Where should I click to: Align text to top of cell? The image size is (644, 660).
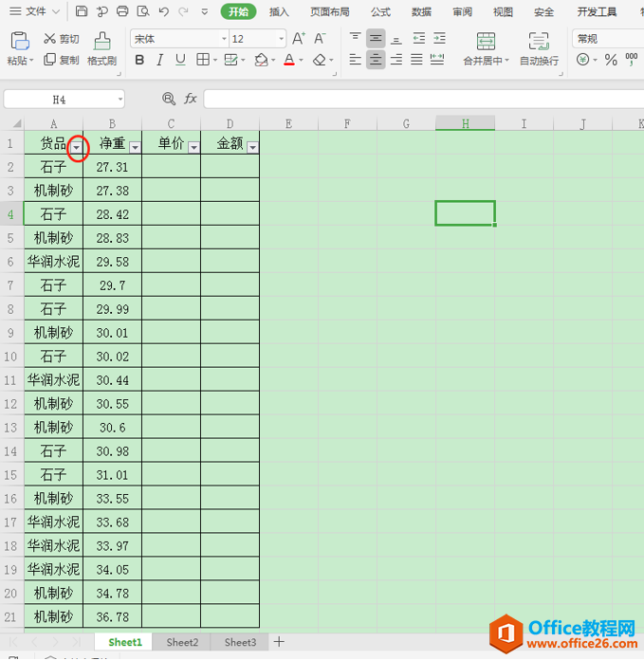(x=356, y=38)
